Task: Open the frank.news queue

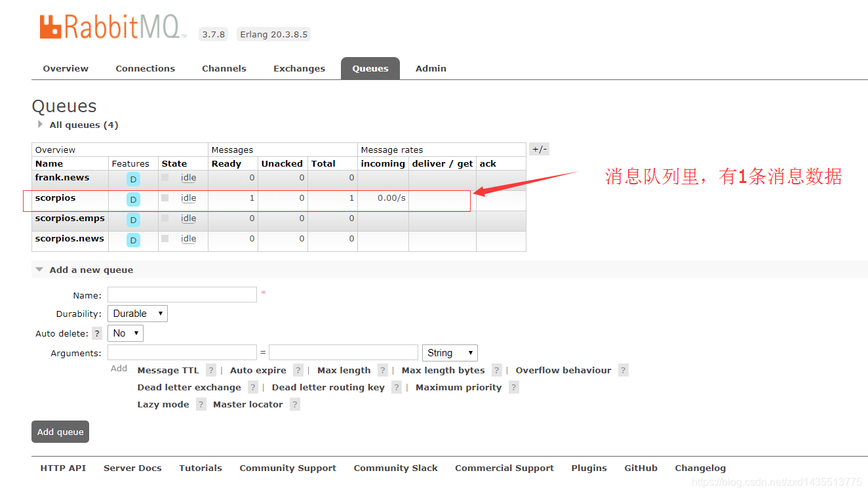Action: (x=62, y=177)
